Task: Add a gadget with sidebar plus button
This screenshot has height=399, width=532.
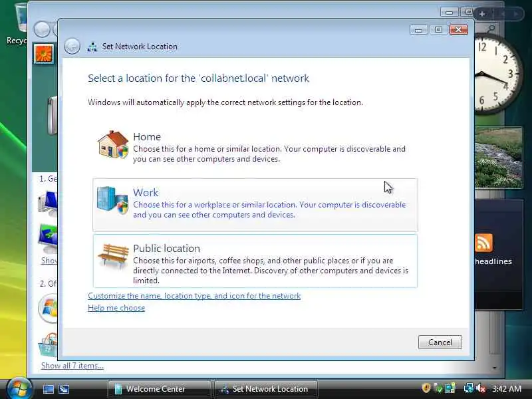Action: [482, 14]
